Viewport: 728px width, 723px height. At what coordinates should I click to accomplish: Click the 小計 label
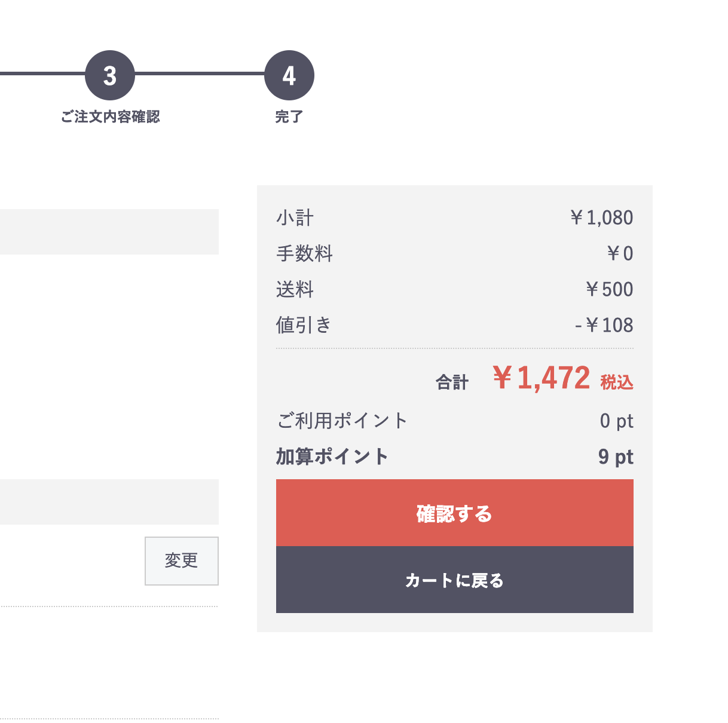pyautogui.click(x=295, y=217)
